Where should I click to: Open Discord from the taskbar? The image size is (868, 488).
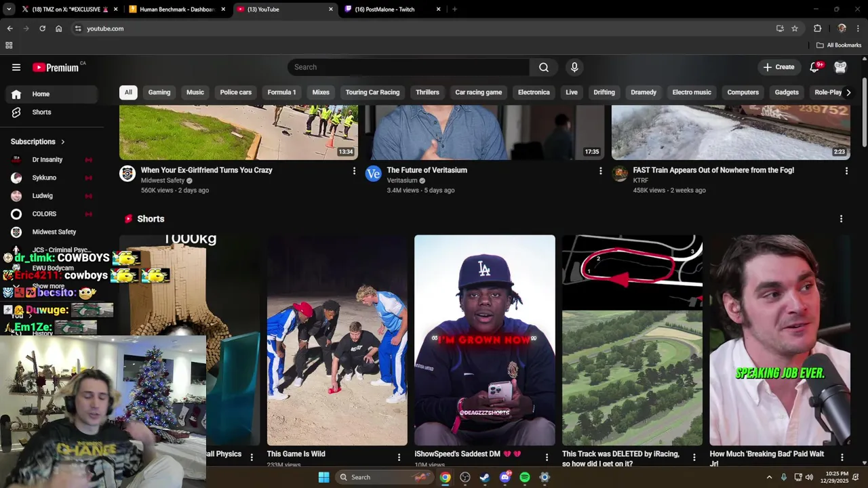[505, 477]
